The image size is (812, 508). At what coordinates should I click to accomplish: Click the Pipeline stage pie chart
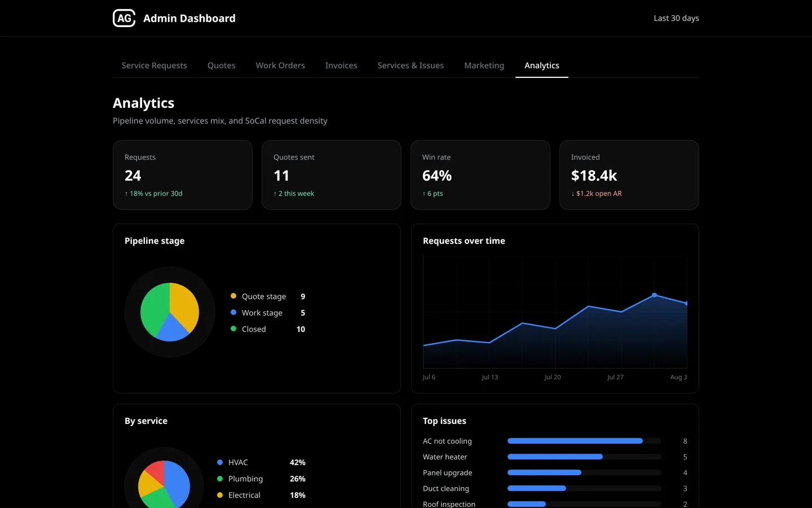click(x=170, y=312)
